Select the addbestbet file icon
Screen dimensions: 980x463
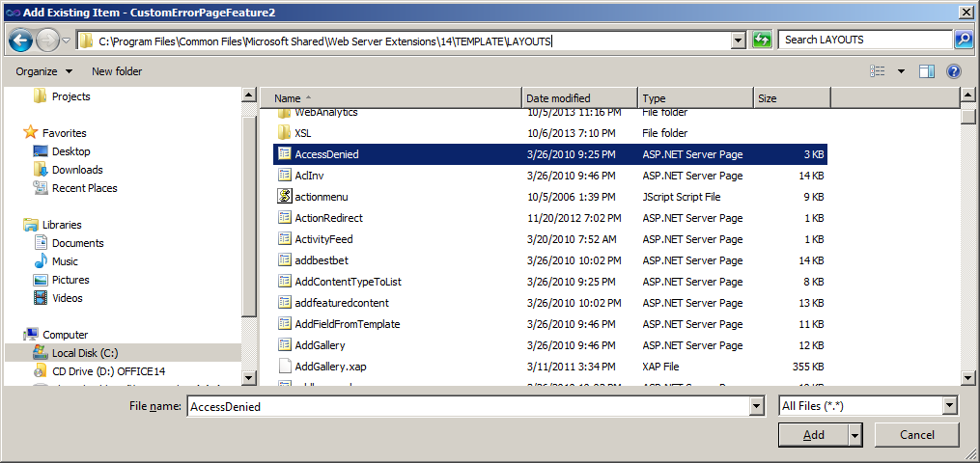(285, 260)
